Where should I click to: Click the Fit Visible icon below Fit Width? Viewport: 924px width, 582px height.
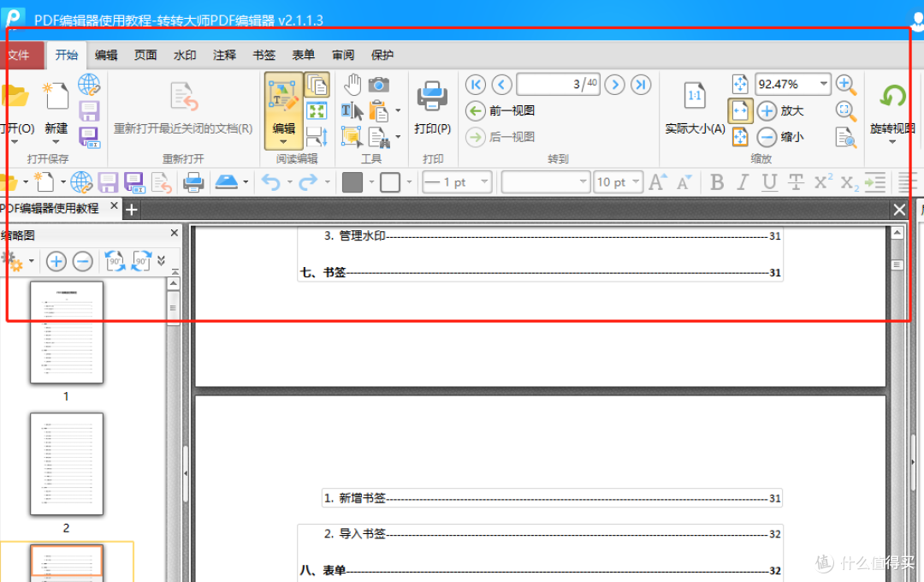point(740,137)
